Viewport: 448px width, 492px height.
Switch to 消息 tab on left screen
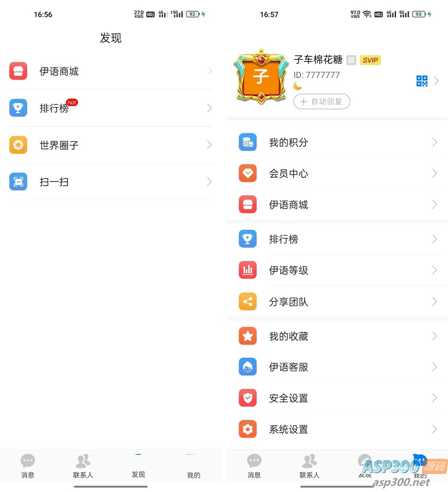27,466
